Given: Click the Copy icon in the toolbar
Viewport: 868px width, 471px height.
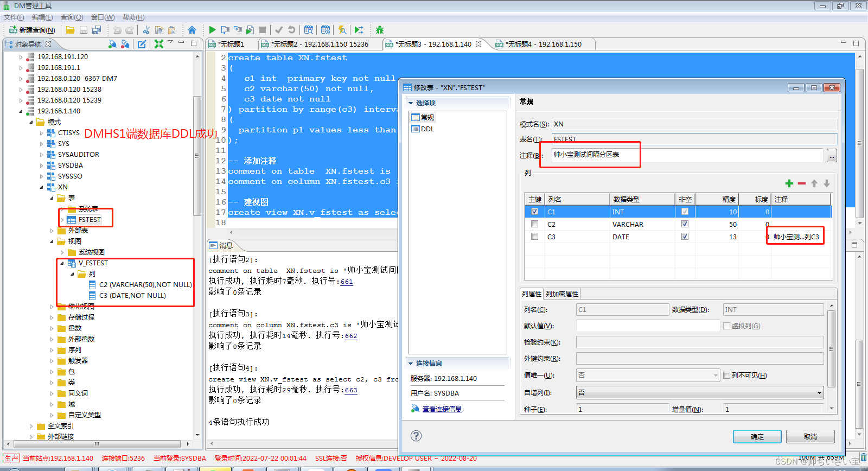Looking at the screenshot, I should pyautogui.click(x=159, y=30).
